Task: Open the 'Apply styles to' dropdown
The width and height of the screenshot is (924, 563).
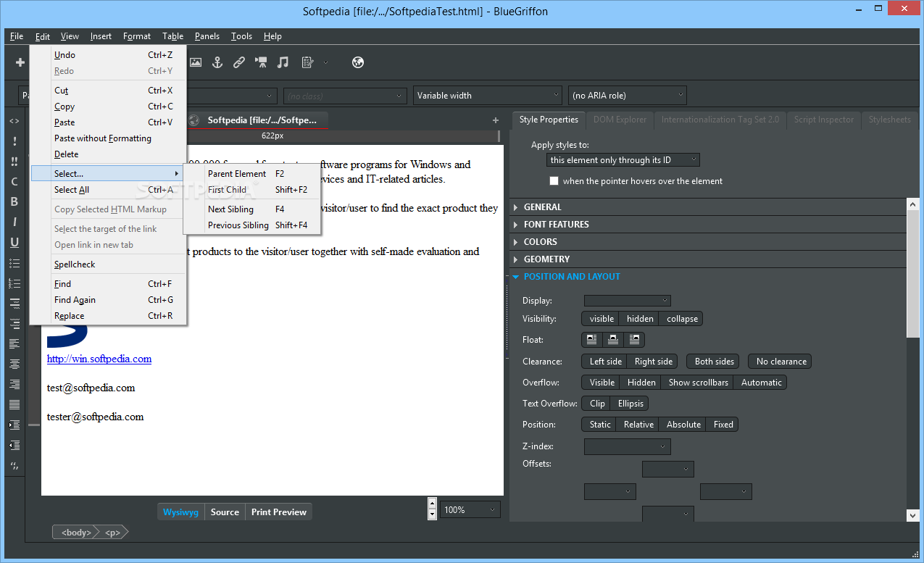Action: pyautogui.click(x=623, y=160)
